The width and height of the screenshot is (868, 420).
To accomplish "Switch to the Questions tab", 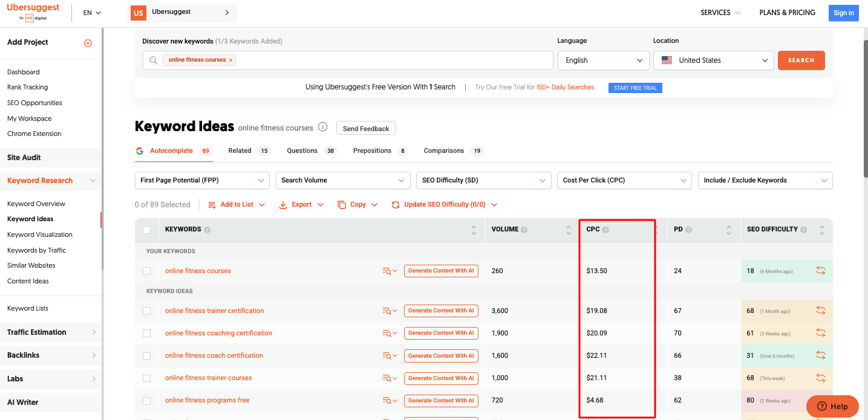I will (312, 151).
